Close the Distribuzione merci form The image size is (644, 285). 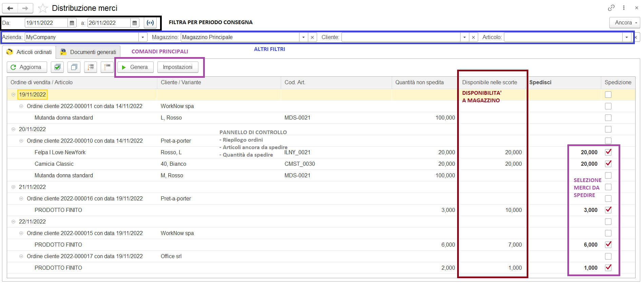click(637, 8)
